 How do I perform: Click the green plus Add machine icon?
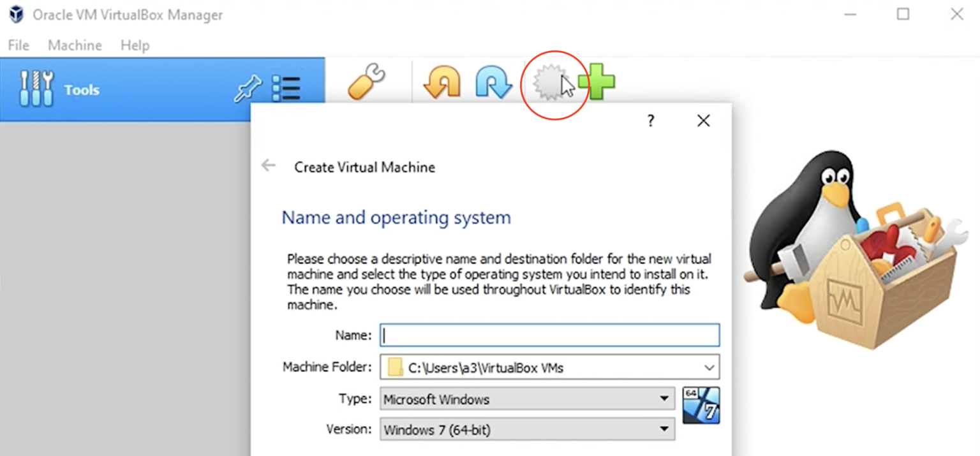pos(598,82)
